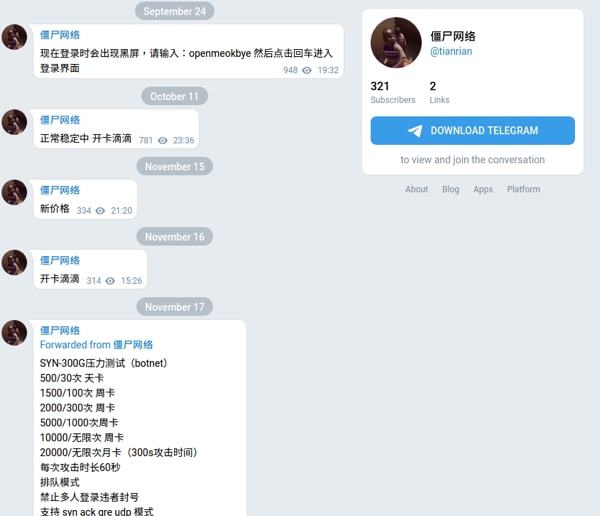Open the 'Forwarded from' source channel link

click(133, 345)
